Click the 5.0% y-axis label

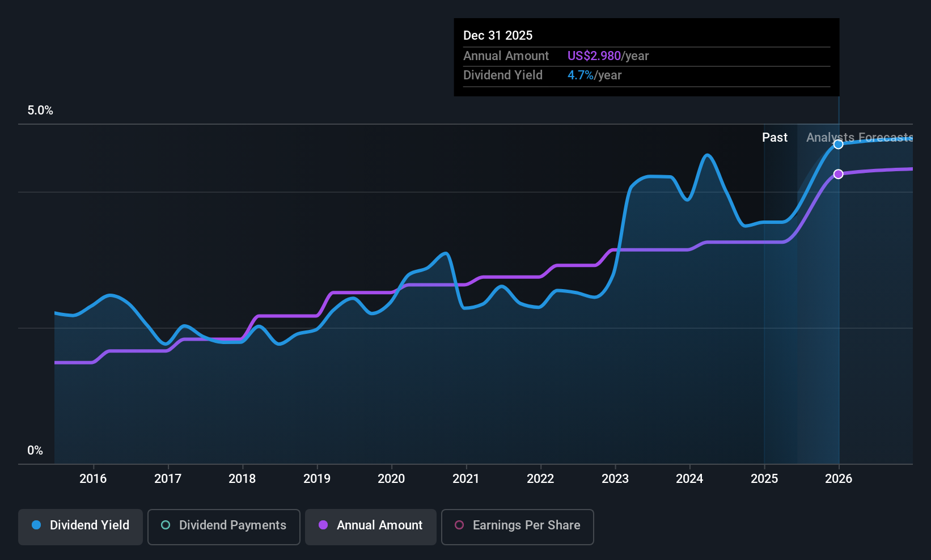pos(40,111)
